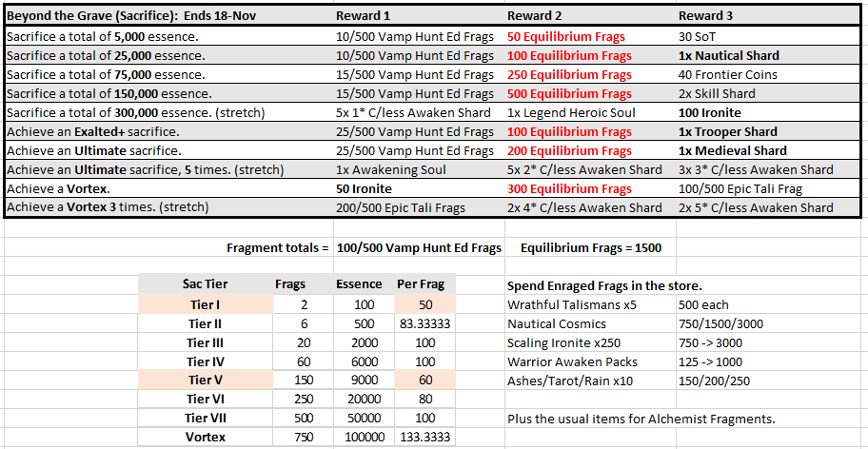Click the Reward 1 column header
This screenshot has height=449, width=868.
tap(419, 16)
